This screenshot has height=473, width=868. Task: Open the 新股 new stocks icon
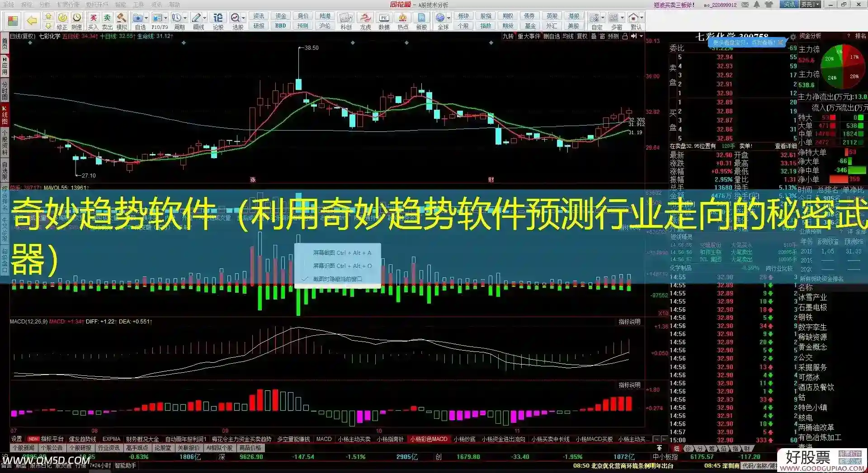pos(421,21)
